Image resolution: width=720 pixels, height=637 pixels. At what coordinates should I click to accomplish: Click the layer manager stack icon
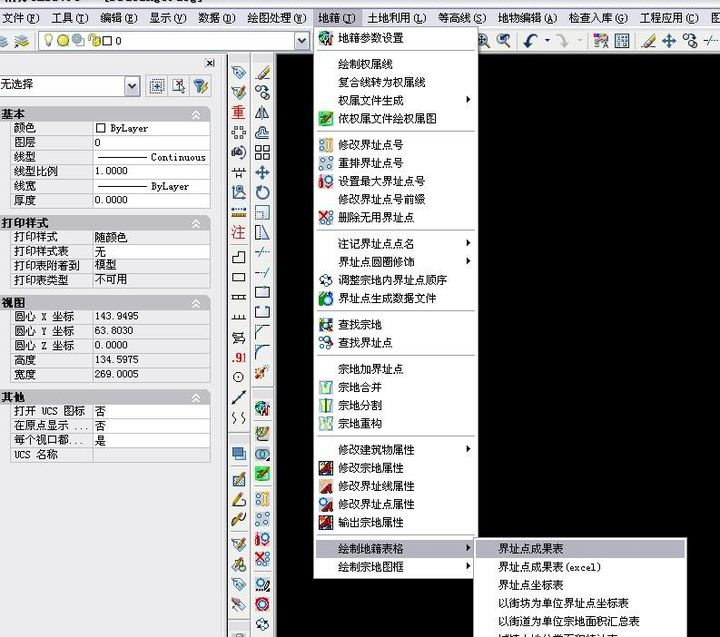(21, 41)
